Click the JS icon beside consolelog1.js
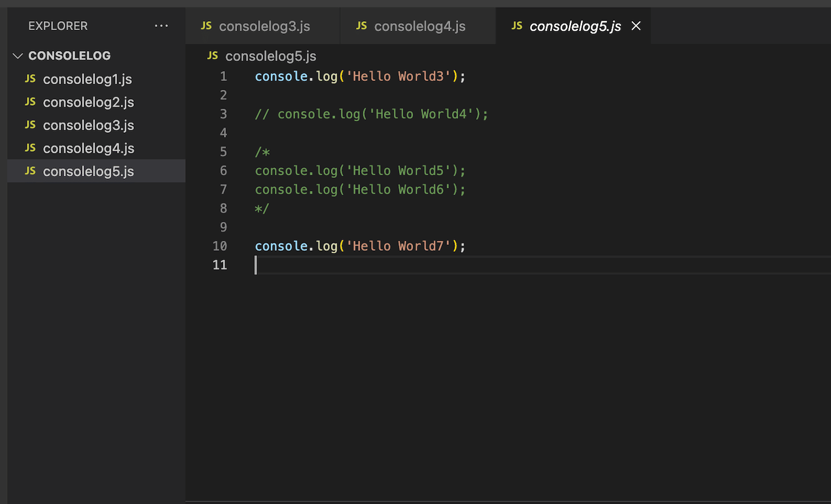Image resolution: width=831 pixels, height=504 pixels. coord(30,79)
